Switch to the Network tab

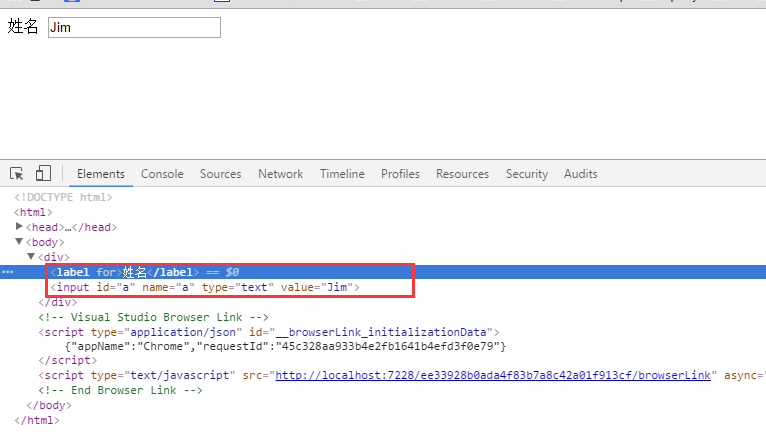(x=280, y=174)
